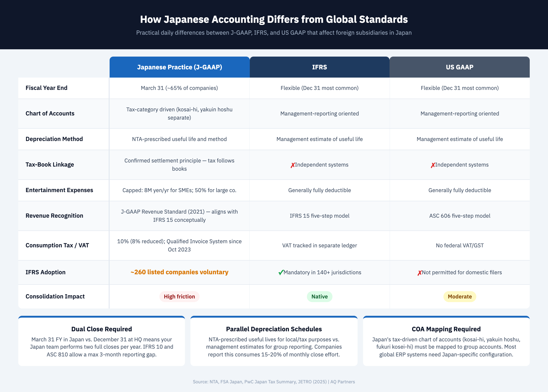Screen dimensions: 548x392
Task: Click the orange ~260 listed companies voluntary text
Action: click(179, 272)
